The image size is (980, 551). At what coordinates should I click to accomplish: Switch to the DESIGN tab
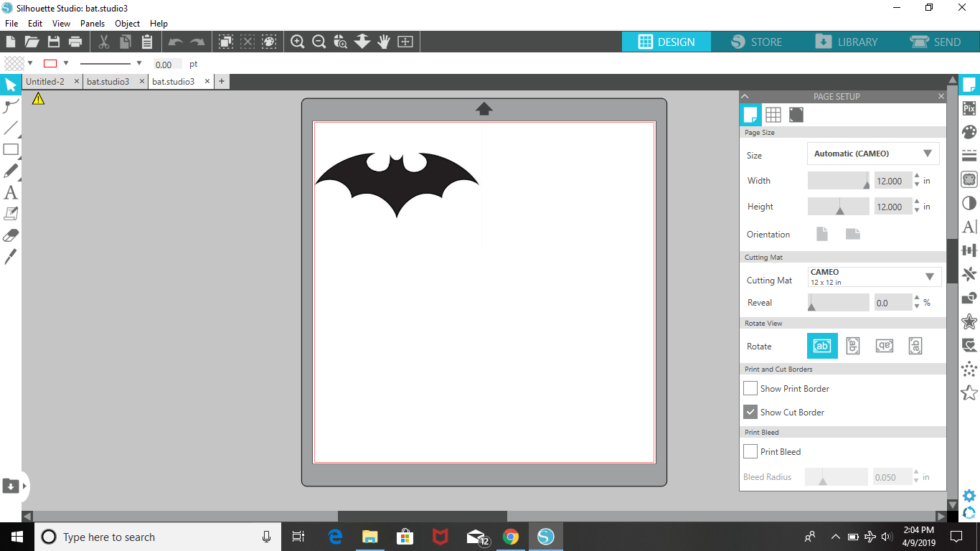666,42
